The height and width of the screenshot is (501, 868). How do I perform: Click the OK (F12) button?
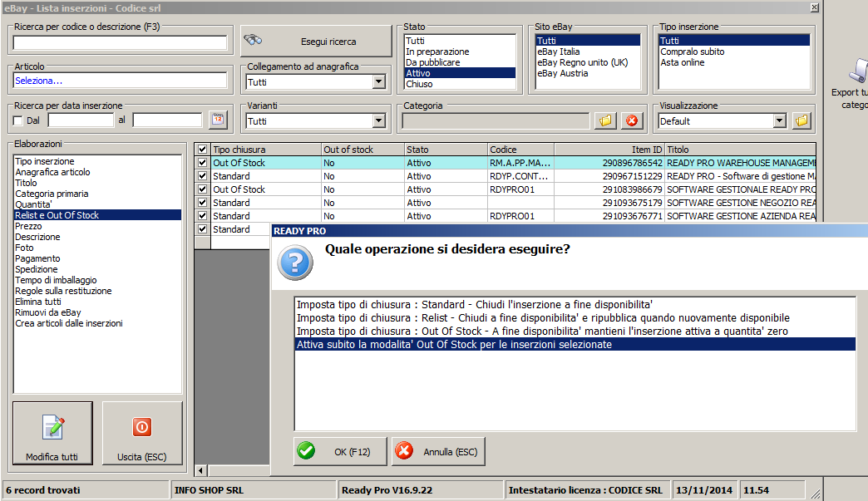pos(340,451)
